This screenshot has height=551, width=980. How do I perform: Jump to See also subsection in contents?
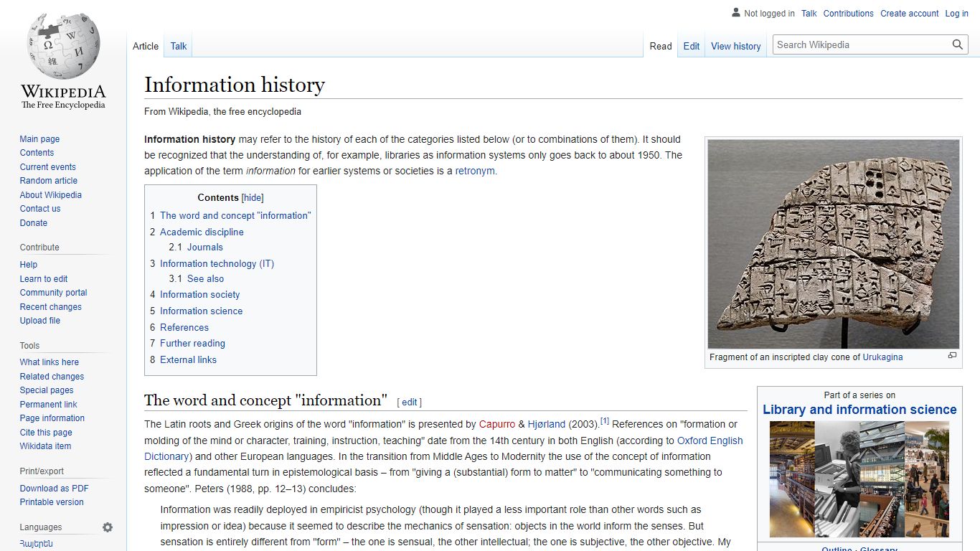tap(197, 279)
